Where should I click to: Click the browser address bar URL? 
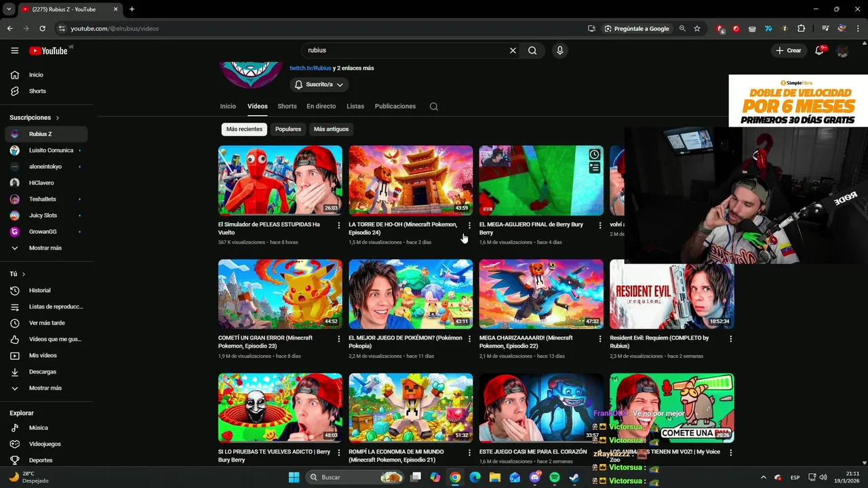(x=115, y=28)
